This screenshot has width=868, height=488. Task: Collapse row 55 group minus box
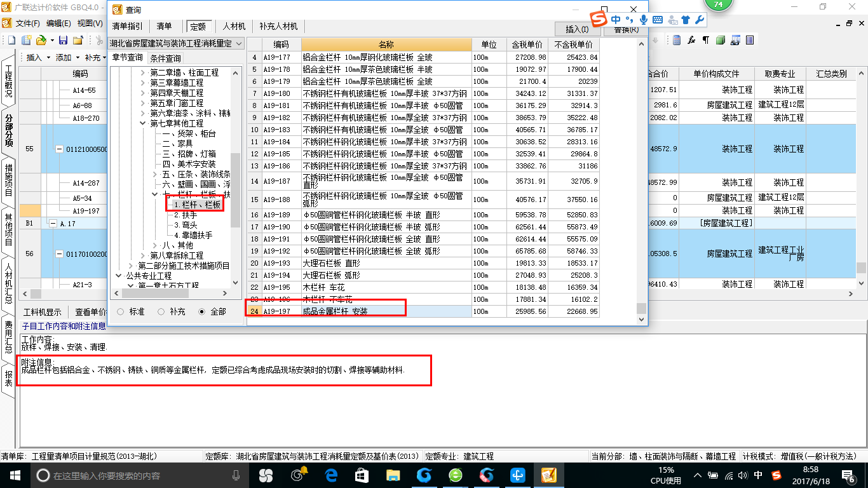point(59,149)
